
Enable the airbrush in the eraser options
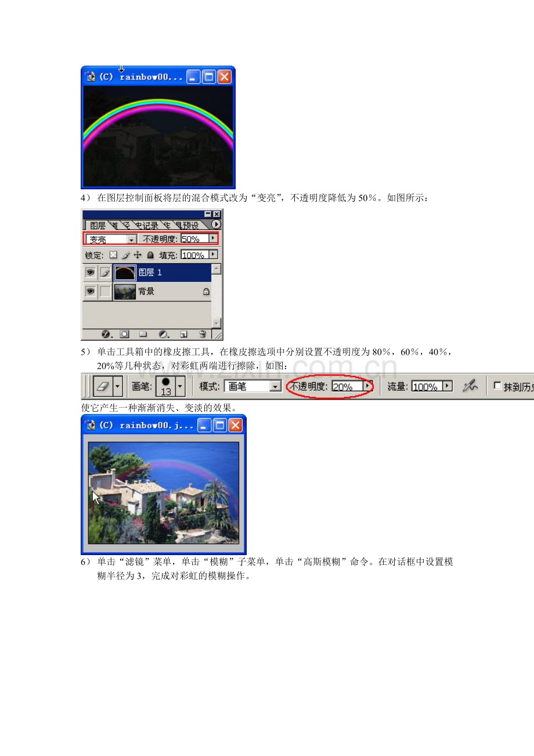(471, 386)
